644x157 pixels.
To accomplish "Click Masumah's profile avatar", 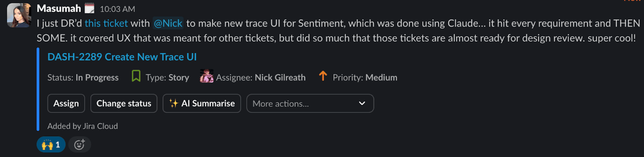I will [19, 16].
